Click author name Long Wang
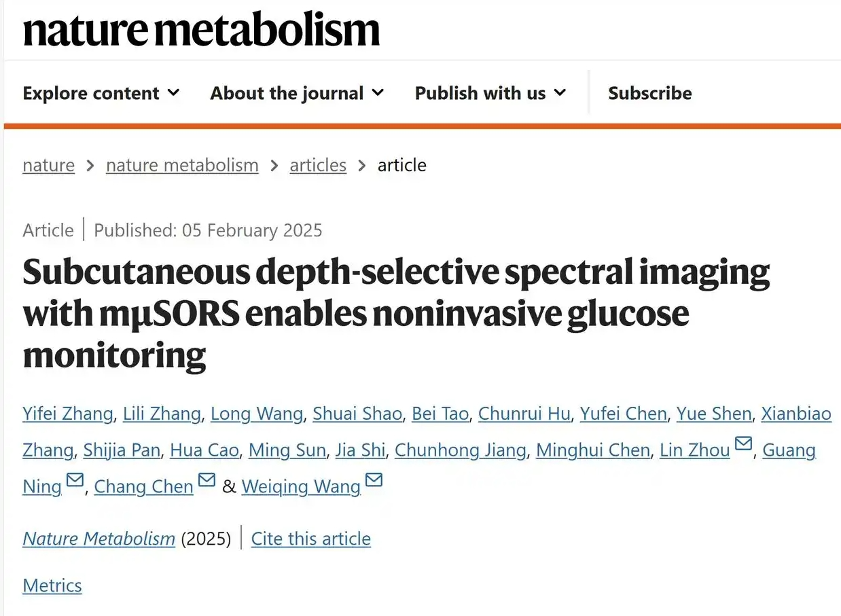The width and height of the screenshot is (841, 616). coord(257,414)
